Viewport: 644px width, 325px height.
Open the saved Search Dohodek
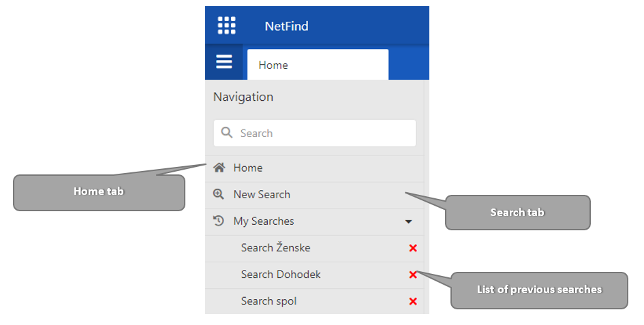(281, 275)
